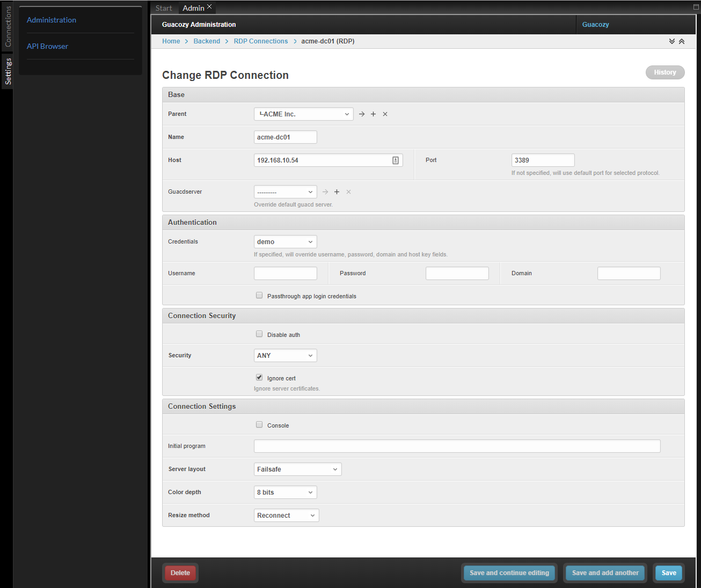Open the Settings vertical side tab
The image size is (701, 588).
coord(8,71)
